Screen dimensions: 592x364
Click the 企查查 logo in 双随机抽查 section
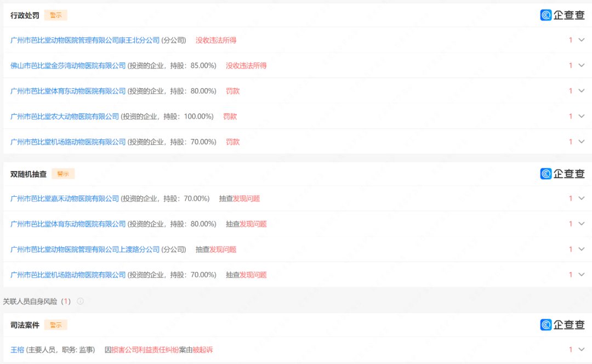pos(562,174)
